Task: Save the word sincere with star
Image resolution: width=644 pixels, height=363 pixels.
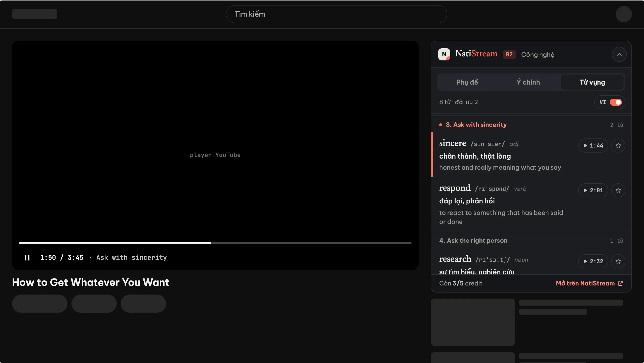Action: [x=618, y=146]
